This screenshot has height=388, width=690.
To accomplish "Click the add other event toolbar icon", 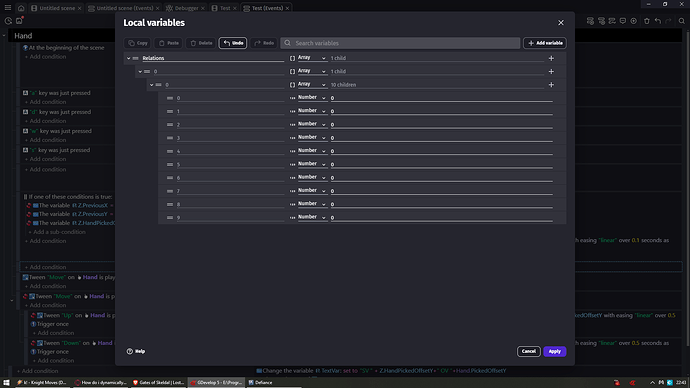I will click(x=634, y=21).
